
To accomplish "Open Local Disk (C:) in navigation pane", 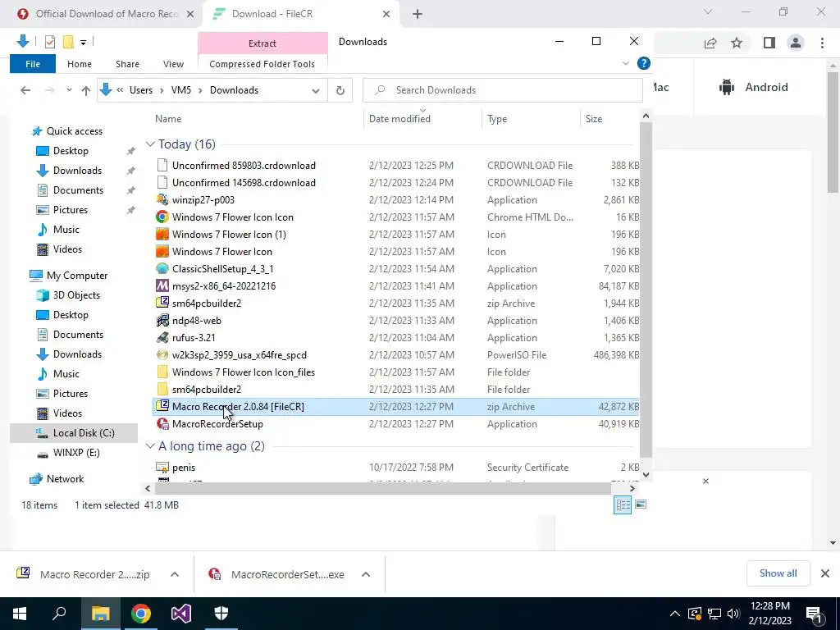I will pos(84,433).
